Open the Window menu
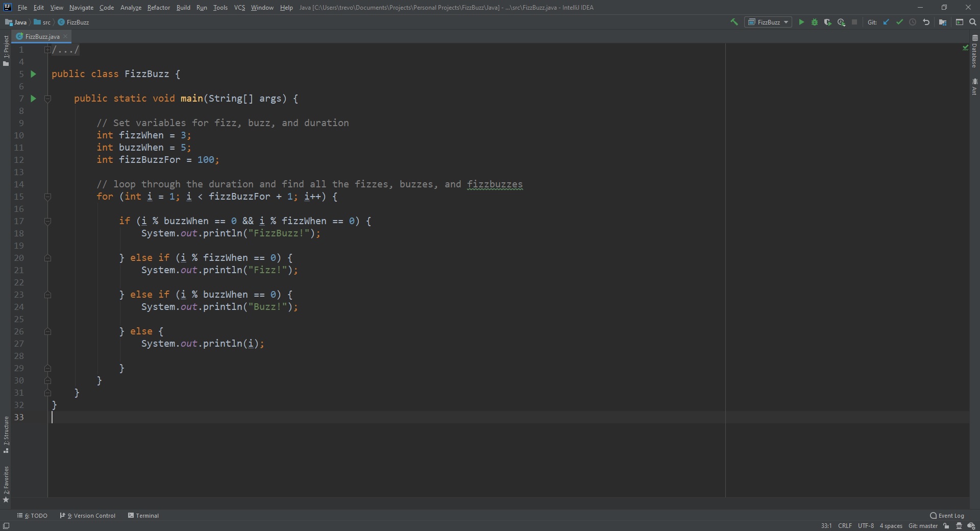This screenshot has height=531, width=980. click(x=262, y=8)
